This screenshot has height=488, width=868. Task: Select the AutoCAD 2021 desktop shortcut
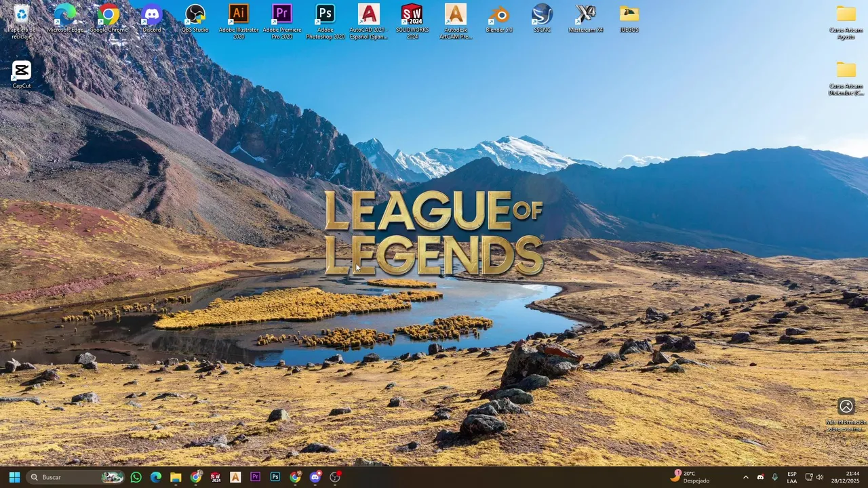[x=369, y=21]
